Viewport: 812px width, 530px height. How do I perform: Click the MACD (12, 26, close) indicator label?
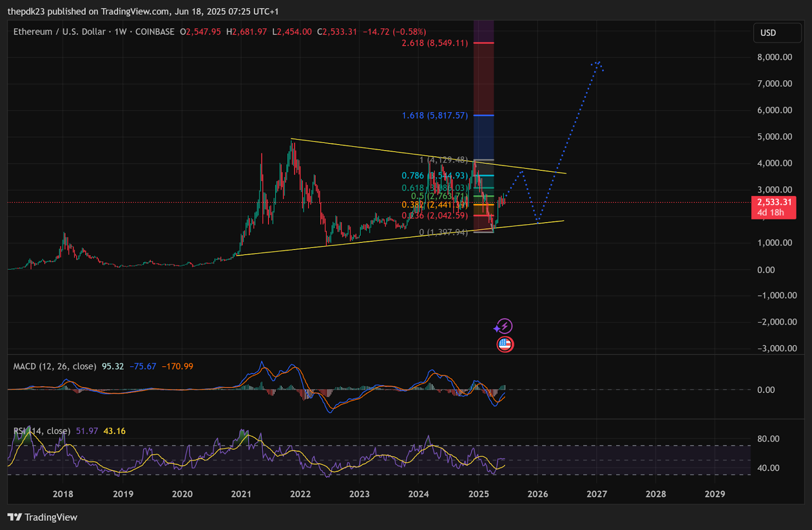55,366
